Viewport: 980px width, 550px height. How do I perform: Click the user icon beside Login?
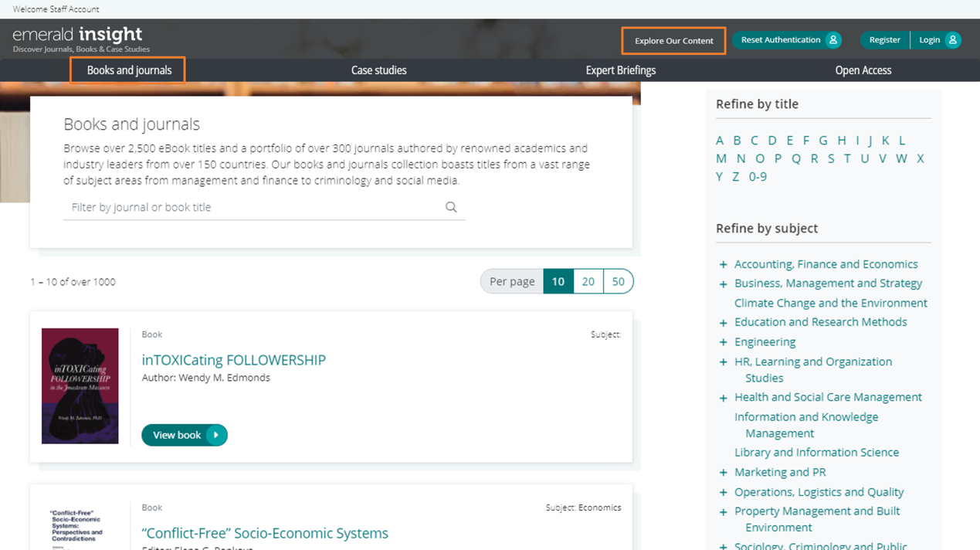(x=953, y=40)
